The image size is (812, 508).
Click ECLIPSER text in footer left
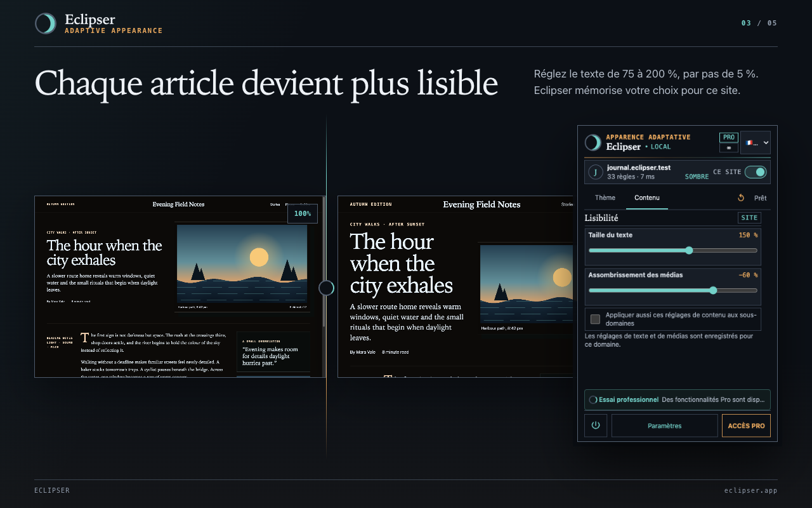pos(52,490)
